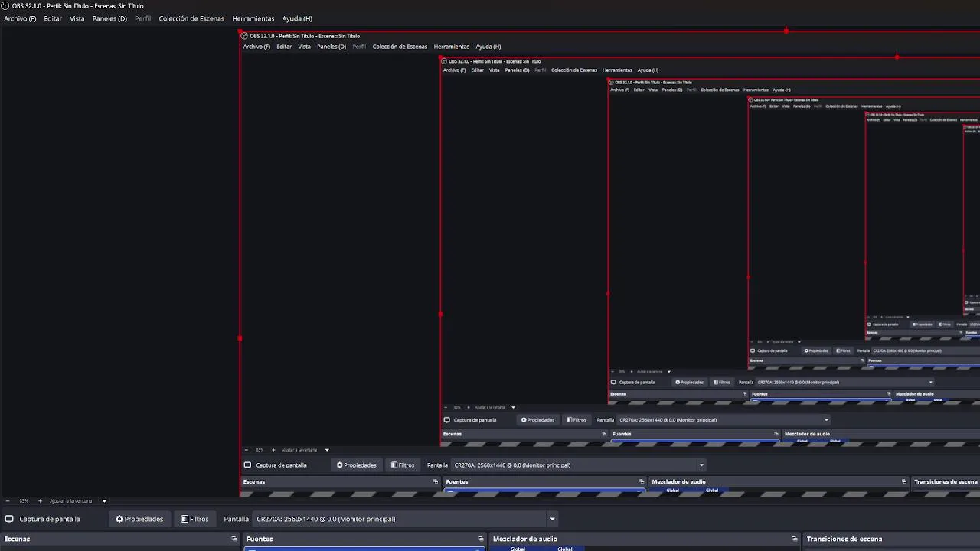Click Mezclador de audio float icon in largest nested copy

tap(904, 481)
